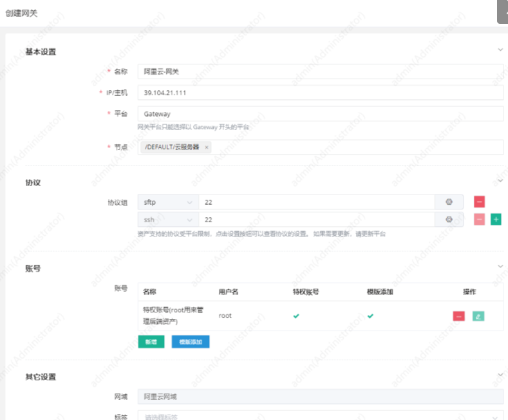Click the 平台 Gateway field
This screenshot has width=508, height=420.
point(320,114)
